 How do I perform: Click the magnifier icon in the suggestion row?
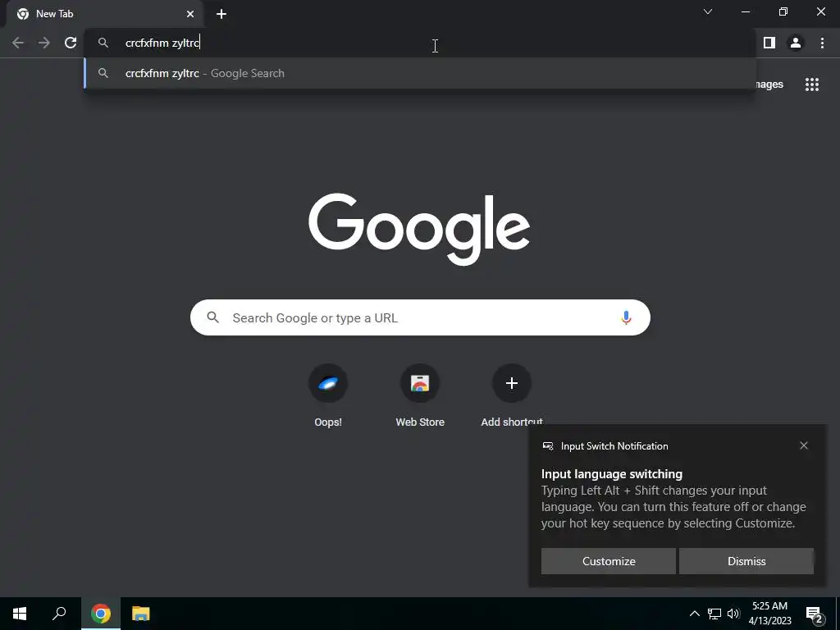click(103, 73)
